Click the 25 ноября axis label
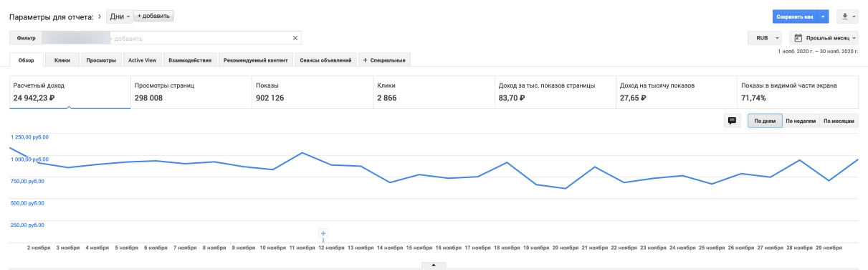Image resolution: width=868 pixels, height=270 pixels. (x=712, y=248)
